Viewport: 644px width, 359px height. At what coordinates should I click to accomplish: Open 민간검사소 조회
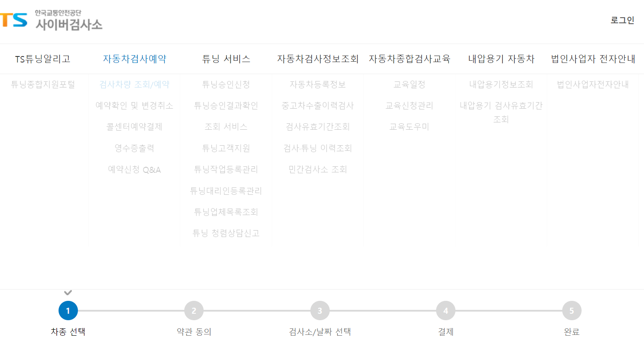tap(317, 169)
